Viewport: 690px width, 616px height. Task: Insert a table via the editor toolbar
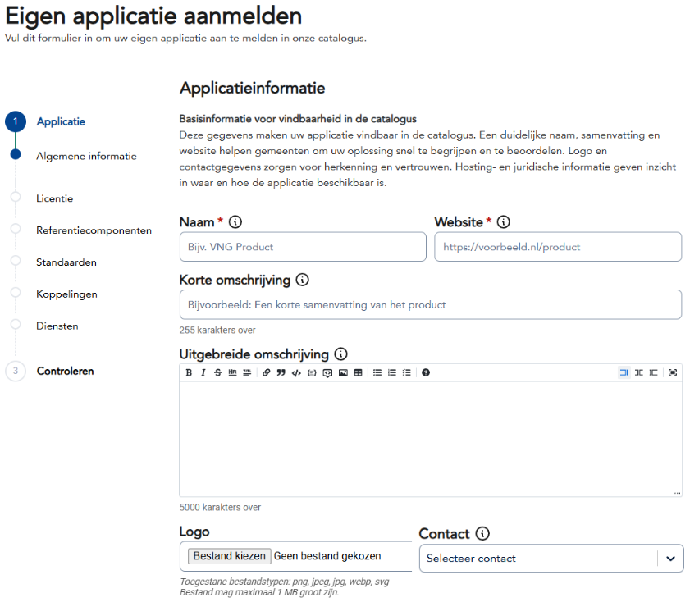(x=358, y=372)
